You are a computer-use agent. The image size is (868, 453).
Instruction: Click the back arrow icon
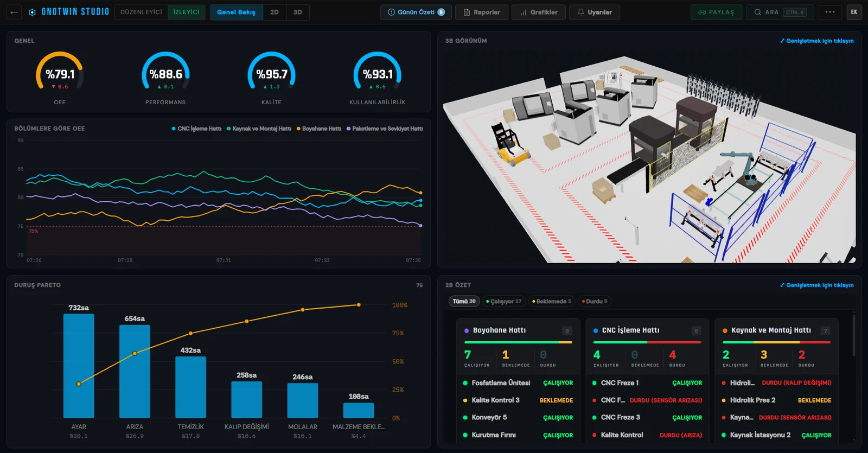point(14,12)
